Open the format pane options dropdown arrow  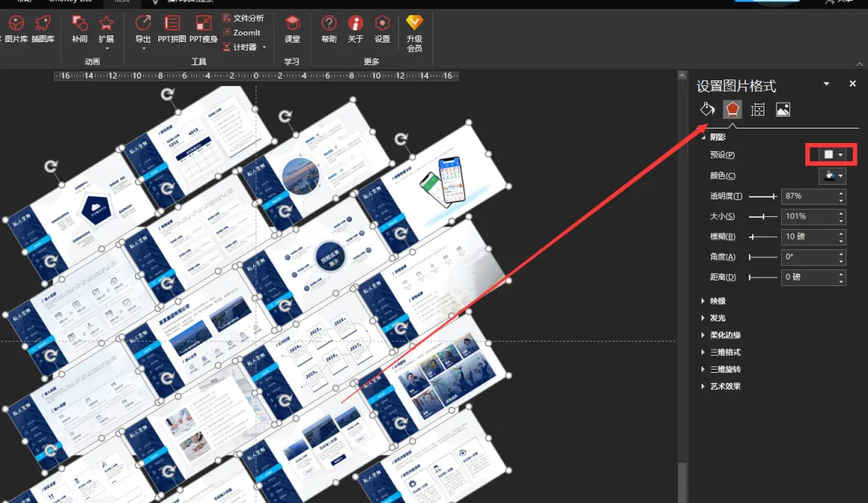pos(826,84)
